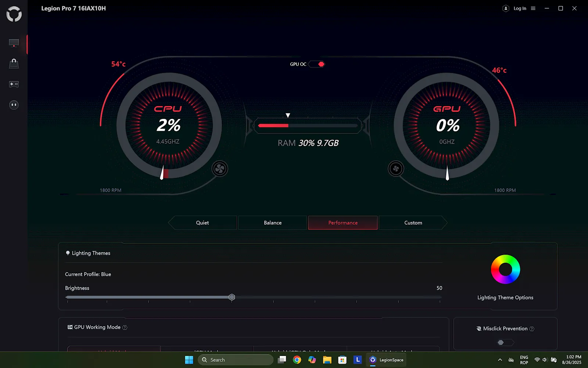
Task: Click the Lighting Themes bulb icon
Action: (68, 253)
